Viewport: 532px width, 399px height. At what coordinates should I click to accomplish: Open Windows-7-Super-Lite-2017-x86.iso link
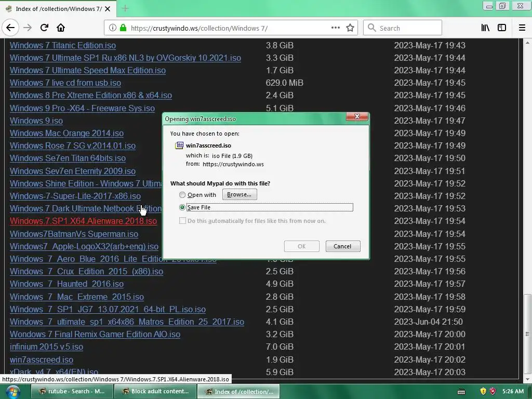75,196
